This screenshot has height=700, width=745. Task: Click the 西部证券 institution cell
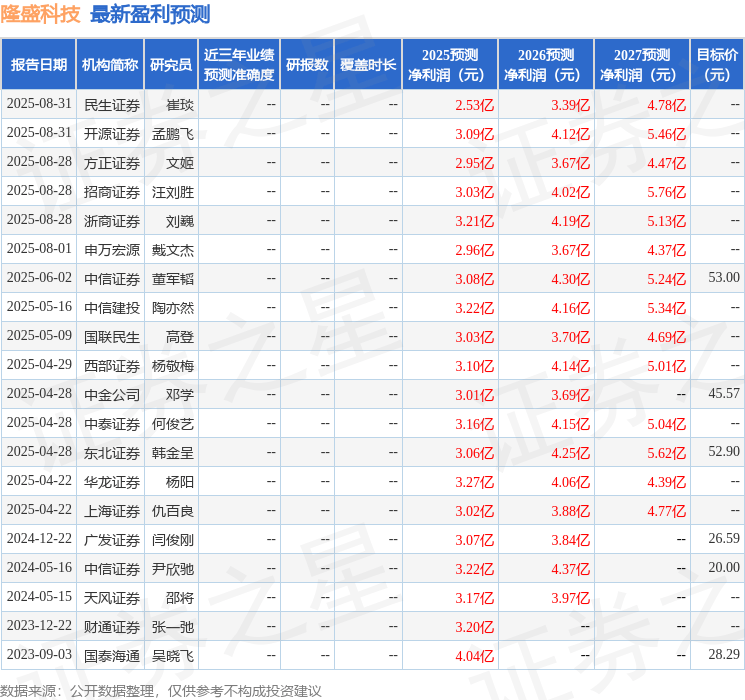tap(112, 366)
